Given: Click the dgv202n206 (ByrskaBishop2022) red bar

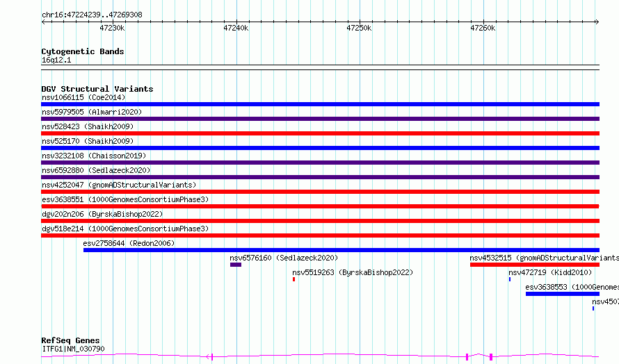Looking at the screenshot, I should 320,221.
